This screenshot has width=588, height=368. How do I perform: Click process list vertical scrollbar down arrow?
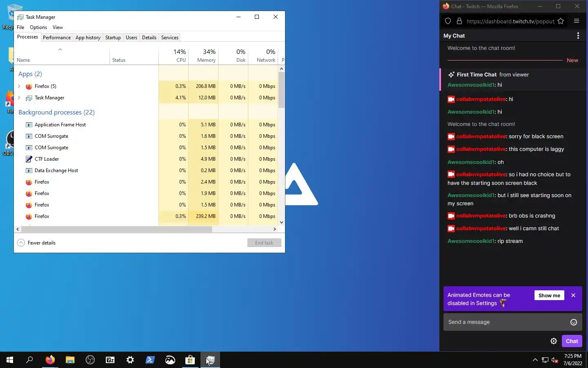click(281, 222)
